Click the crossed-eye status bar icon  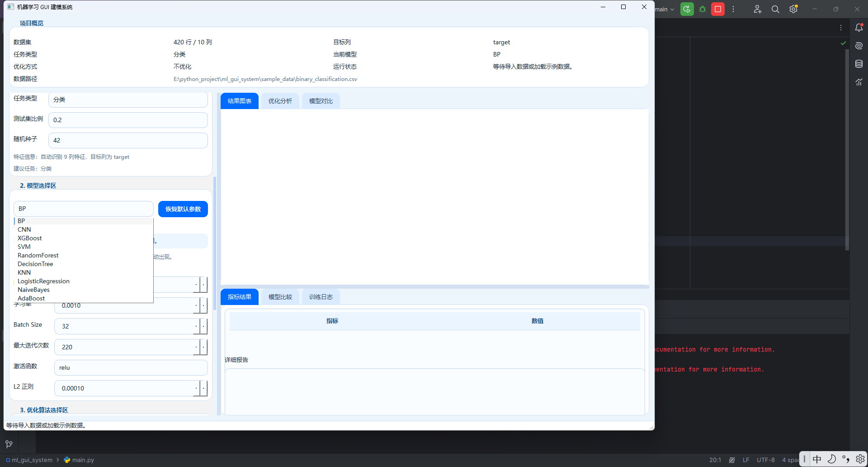point(732,460)
